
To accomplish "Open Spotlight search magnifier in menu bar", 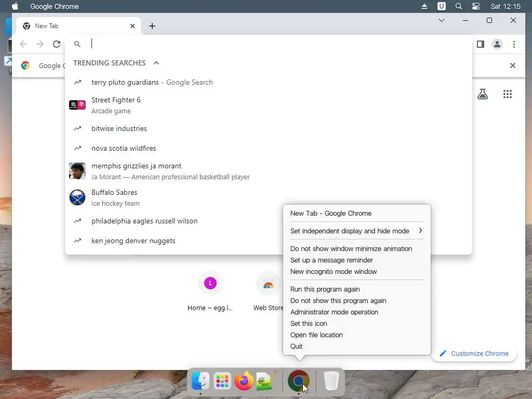I will coord(458,6).
